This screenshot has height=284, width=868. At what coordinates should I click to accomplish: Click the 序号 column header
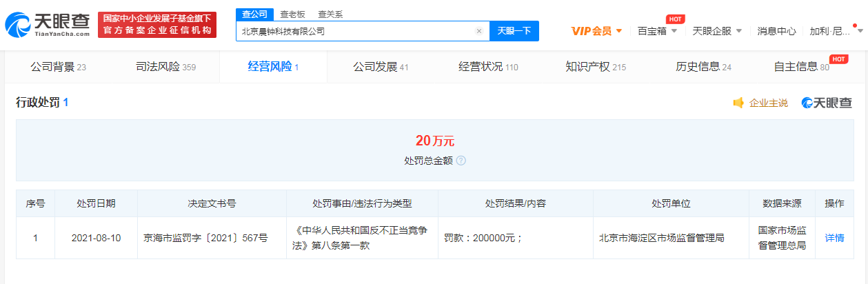[35, 204]
